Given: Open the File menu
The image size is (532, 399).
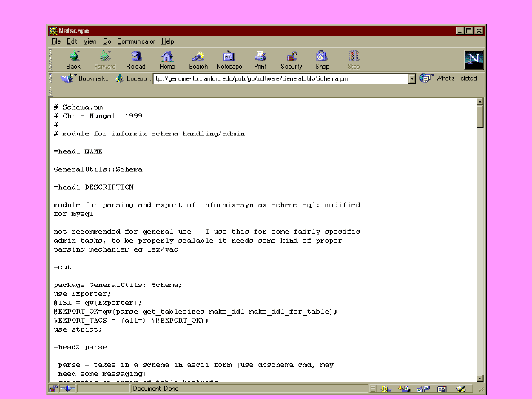Looking at the screenshot, I should click(x=55, y=41).
